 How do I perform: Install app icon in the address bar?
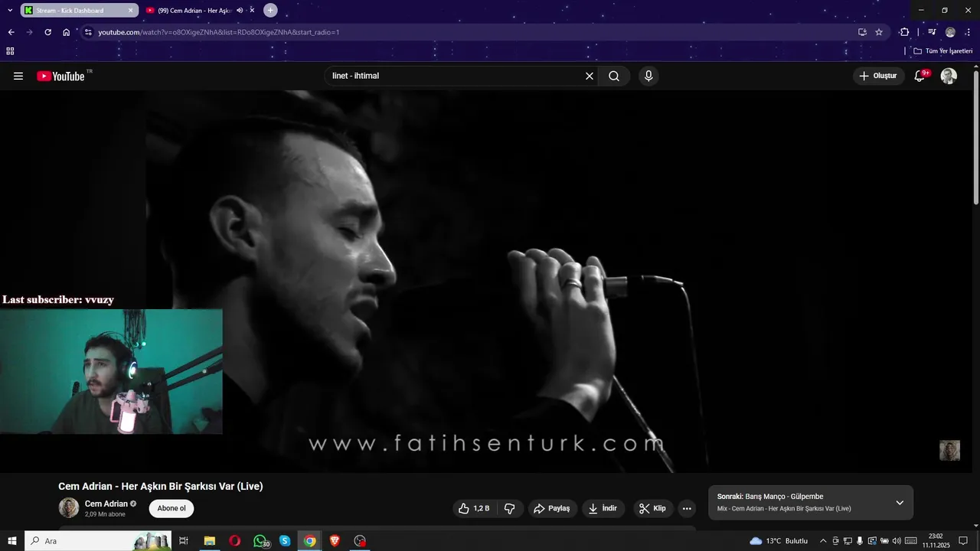pos(862,32)
